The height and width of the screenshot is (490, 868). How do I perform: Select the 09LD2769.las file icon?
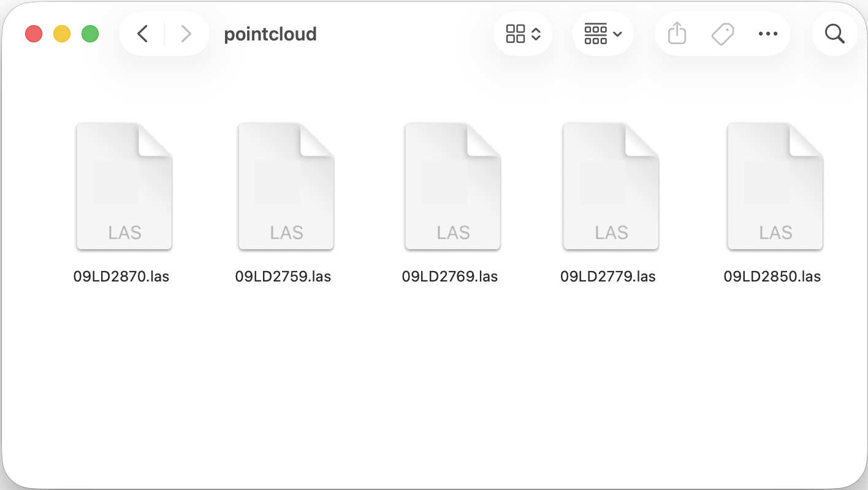point(453,186)
